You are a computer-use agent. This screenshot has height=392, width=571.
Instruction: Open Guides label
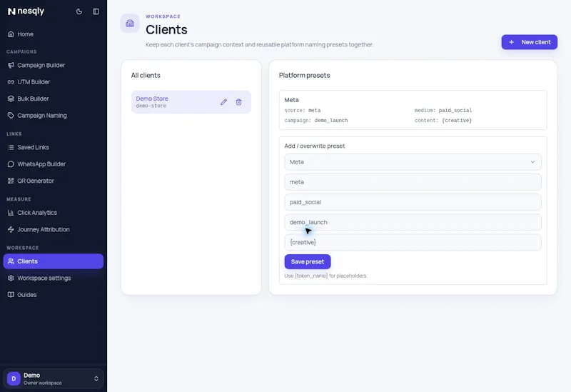tap(27, 295)
